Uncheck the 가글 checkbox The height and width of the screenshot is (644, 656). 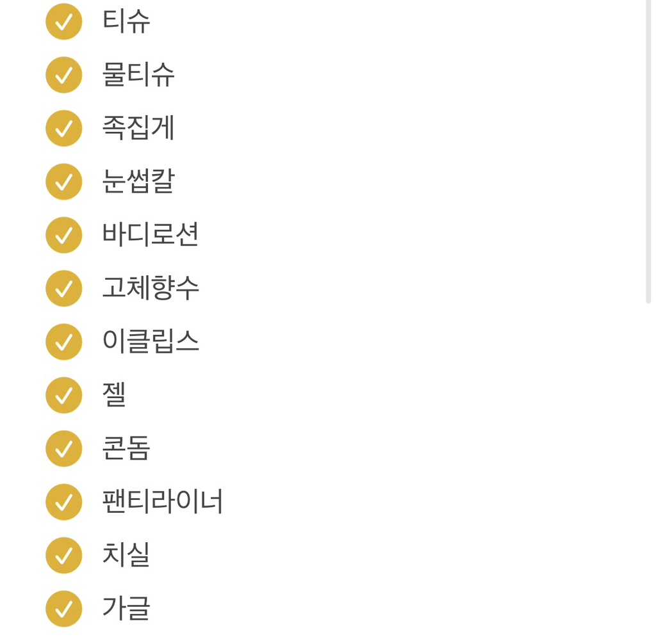(63, 609)
